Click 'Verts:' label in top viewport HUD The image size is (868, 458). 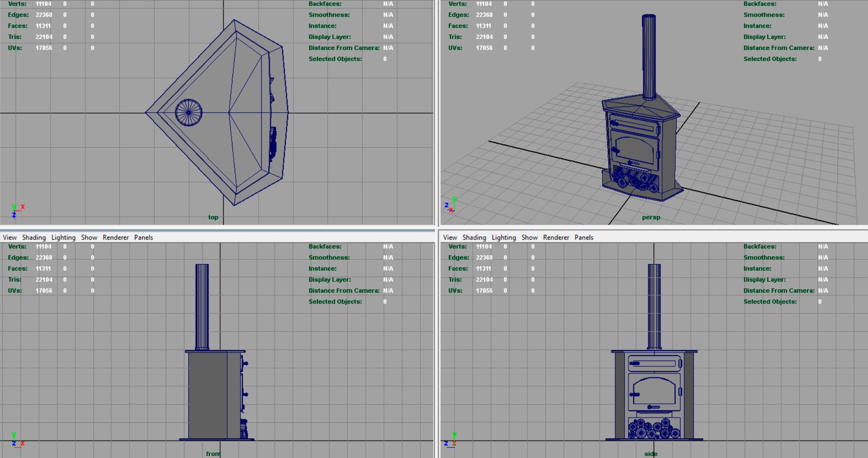(x=17, y=4)
